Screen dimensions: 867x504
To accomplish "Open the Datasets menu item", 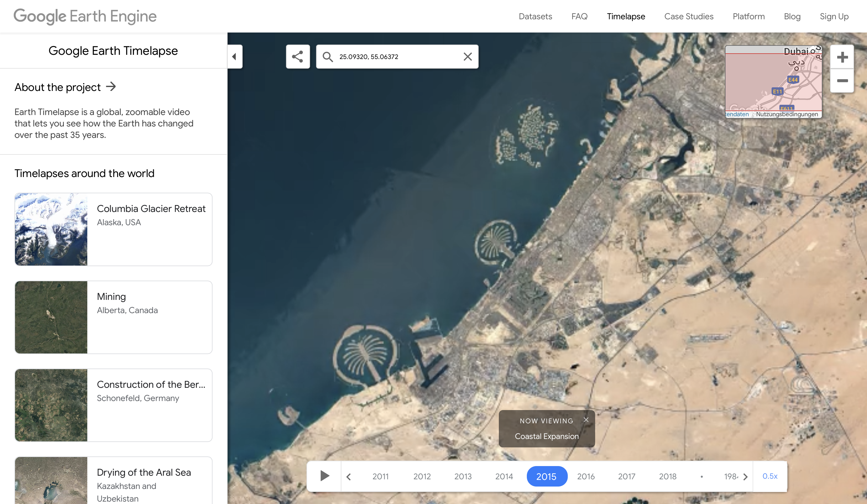I will point(535,17).
